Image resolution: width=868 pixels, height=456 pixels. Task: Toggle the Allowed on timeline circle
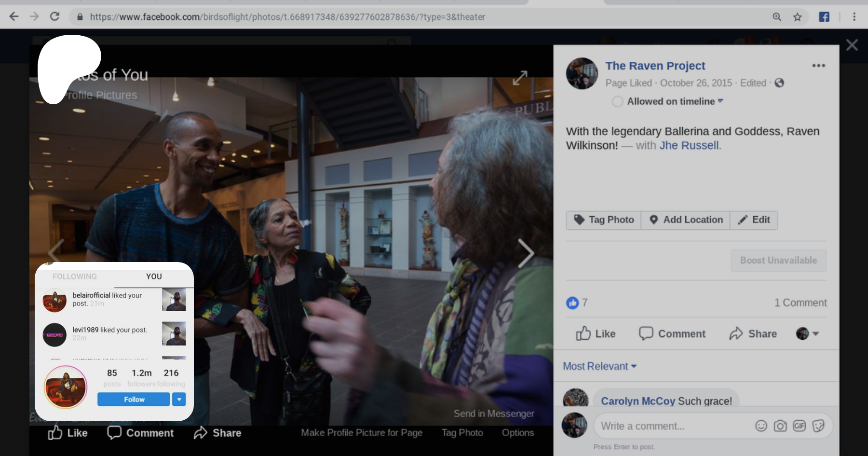[617, 101]
